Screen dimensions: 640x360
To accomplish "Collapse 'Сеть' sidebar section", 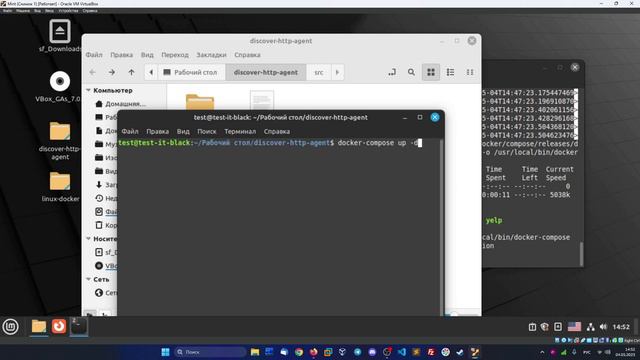I will click(89, 280).
